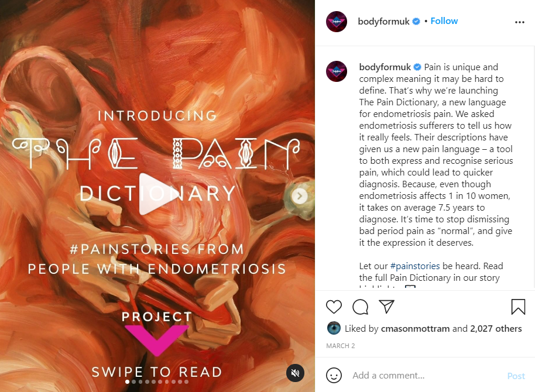Screen dimensions: 535x392
Task: Toggle video sound with the mute icon
Action: (x=295, y=373)
